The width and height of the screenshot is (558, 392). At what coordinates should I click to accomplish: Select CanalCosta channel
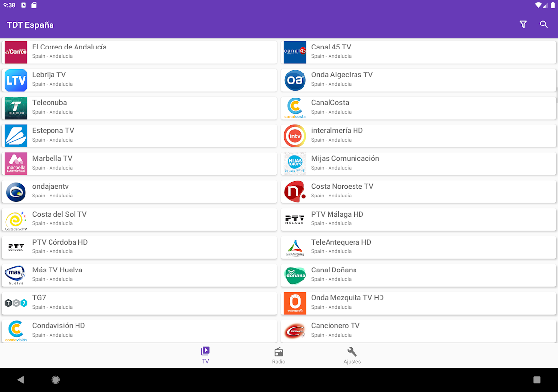419,108
